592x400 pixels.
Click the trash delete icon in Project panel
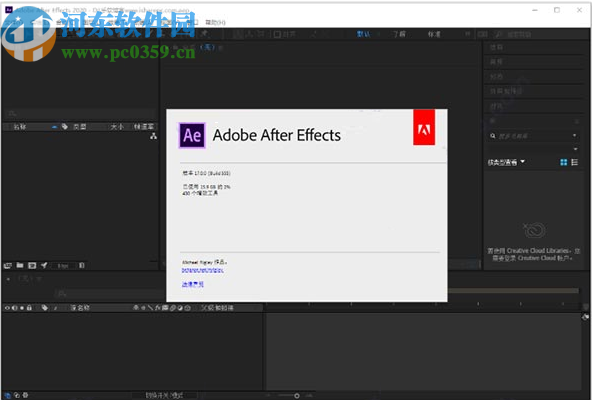[82, 266]
